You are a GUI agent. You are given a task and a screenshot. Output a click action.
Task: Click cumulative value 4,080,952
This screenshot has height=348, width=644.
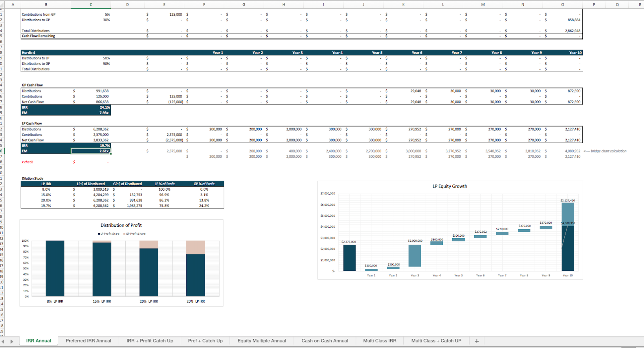coord(573,151)
